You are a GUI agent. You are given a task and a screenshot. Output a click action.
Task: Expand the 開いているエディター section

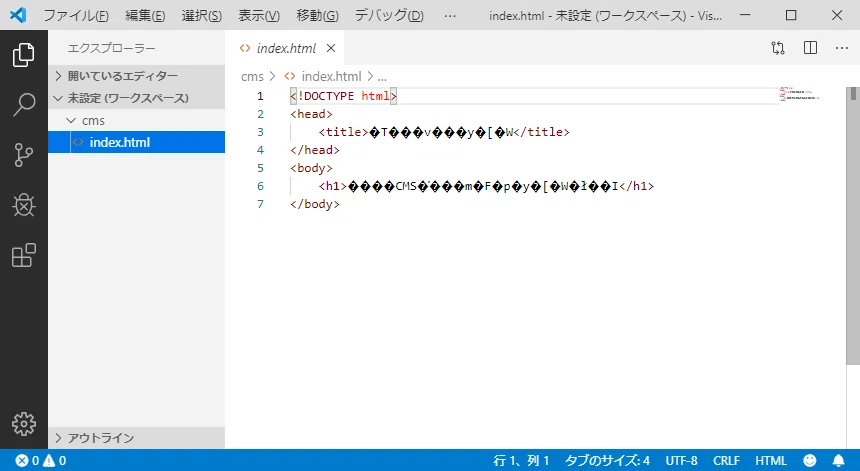coord(137,76)
